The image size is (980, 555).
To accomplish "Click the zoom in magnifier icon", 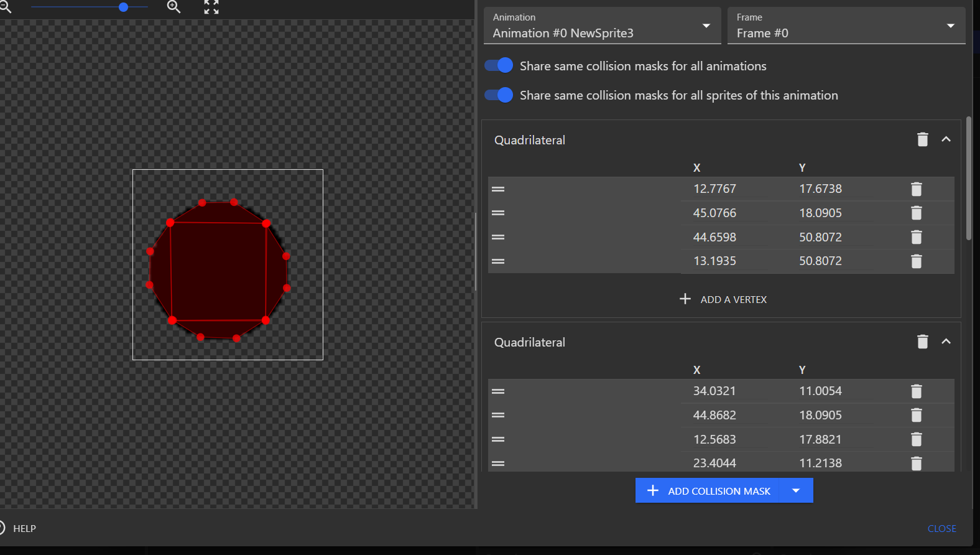I will [x=173, y=7].
